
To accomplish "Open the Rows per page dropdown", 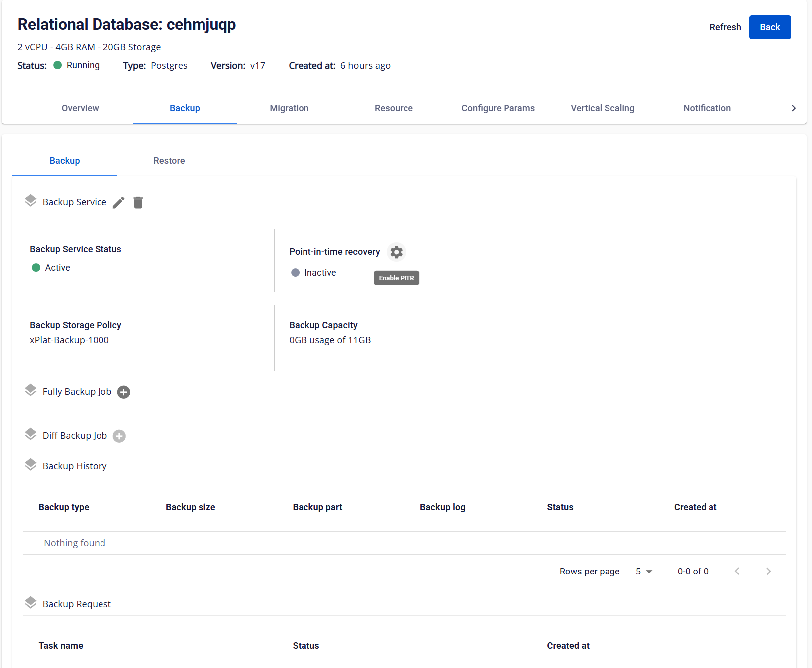I will click(644, 572).
